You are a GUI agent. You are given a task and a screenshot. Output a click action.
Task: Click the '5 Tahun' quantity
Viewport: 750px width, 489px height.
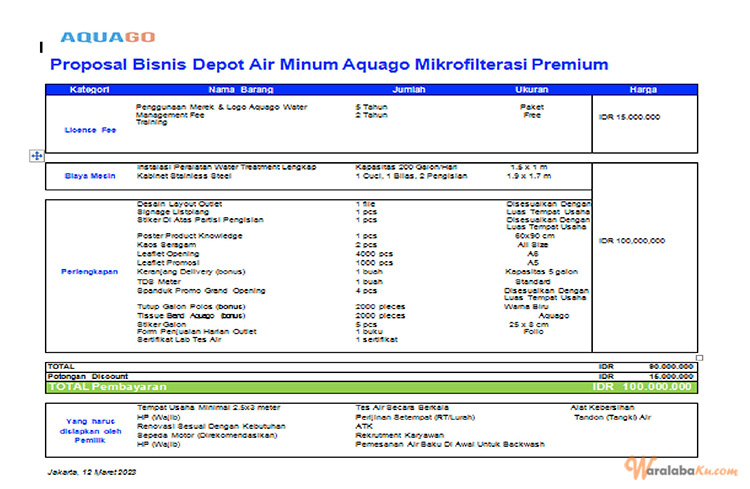tap(372, 107)
